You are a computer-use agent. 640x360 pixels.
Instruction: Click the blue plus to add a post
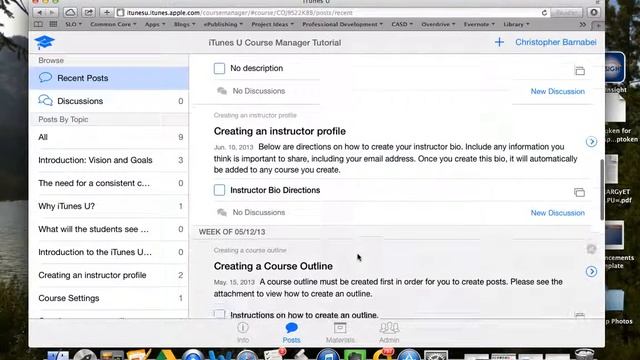click(x=499, y=42)
